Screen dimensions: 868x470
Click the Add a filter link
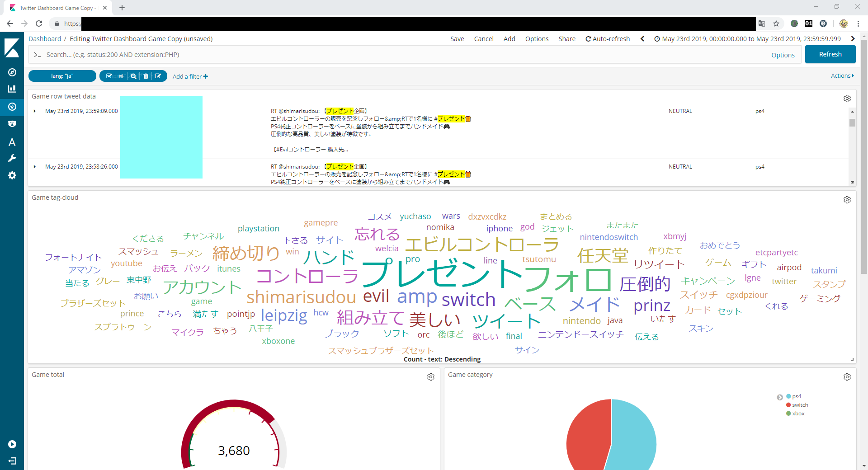(190, 76)
